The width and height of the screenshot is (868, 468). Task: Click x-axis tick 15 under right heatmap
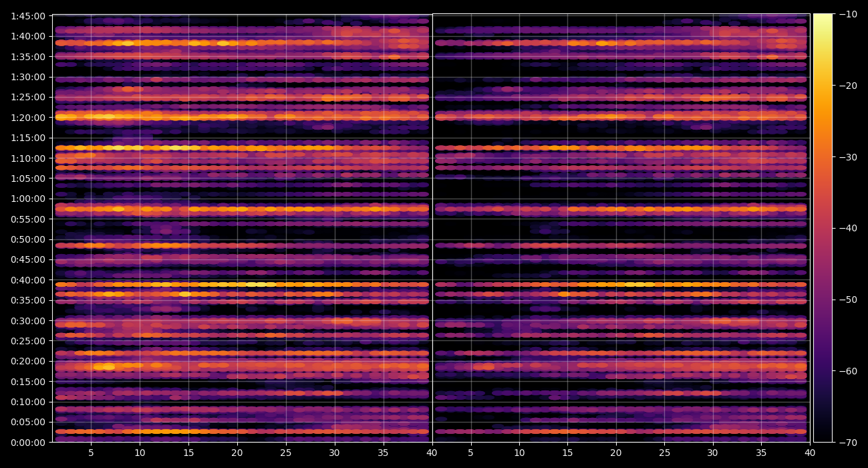coord(568,453)
